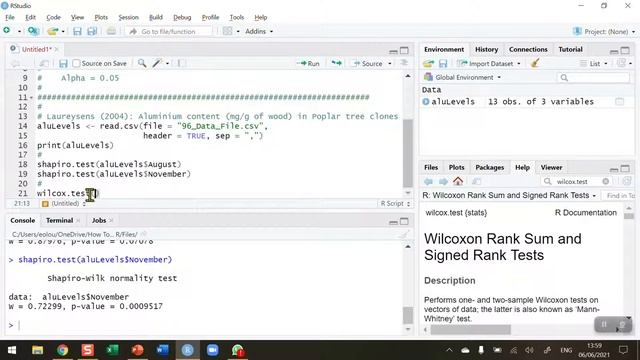Open the Import Dataset dropdown
The height and width of the screenshot is (360, 640).
point(519,64)
